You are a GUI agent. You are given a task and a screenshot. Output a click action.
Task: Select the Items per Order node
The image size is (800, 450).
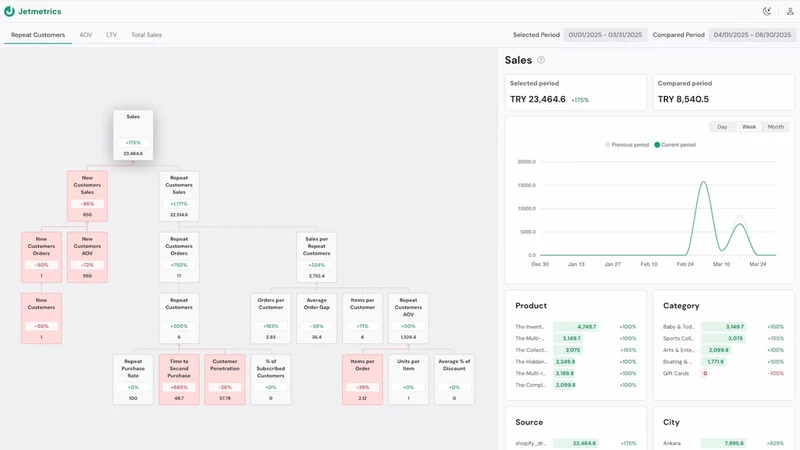pyautogui.click(x=363, y=380)
